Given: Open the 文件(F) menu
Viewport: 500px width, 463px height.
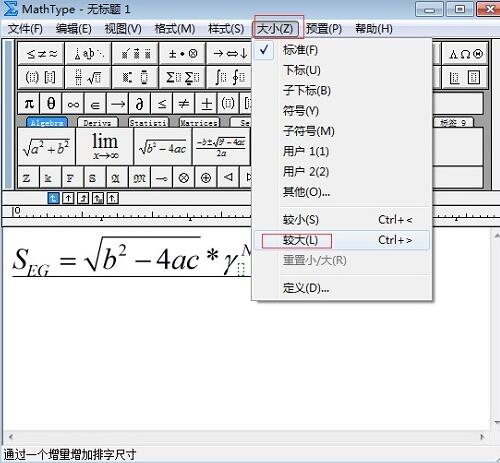Looking at the screenshot, I should [x=25, y=29].
